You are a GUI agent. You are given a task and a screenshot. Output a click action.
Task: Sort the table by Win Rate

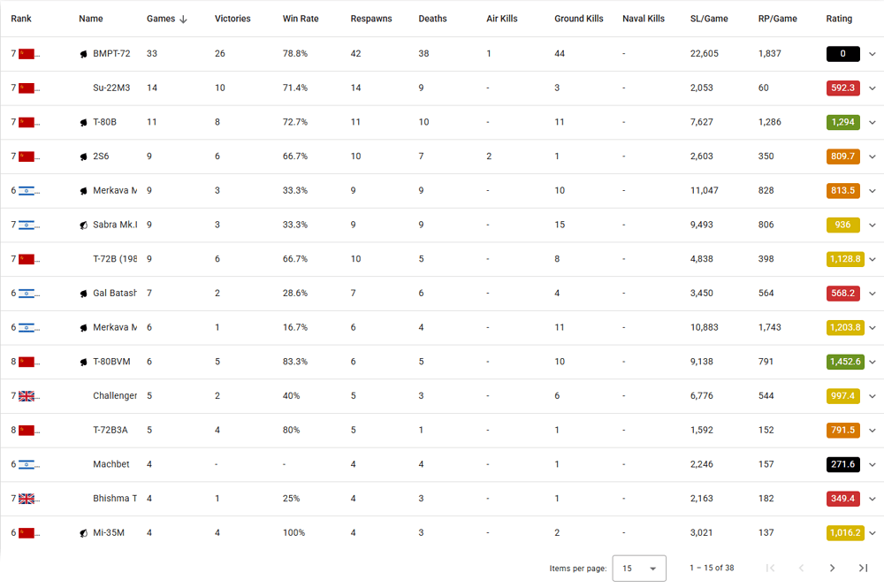[x=294, y=19]
